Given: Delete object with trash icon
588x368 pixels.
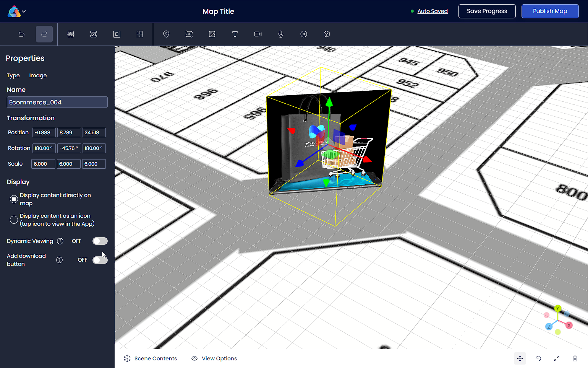Looking at the screenshot, I should pos(575,358).
